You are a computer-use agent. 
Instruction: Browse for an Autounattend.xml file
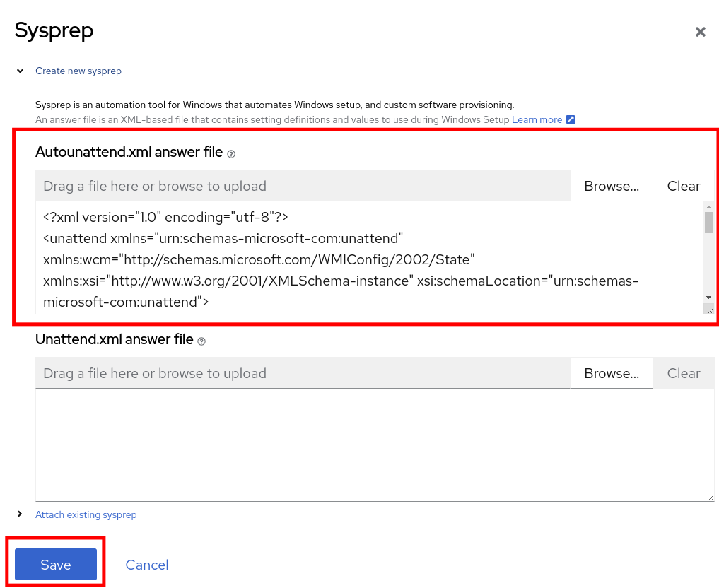click(612, 186)
